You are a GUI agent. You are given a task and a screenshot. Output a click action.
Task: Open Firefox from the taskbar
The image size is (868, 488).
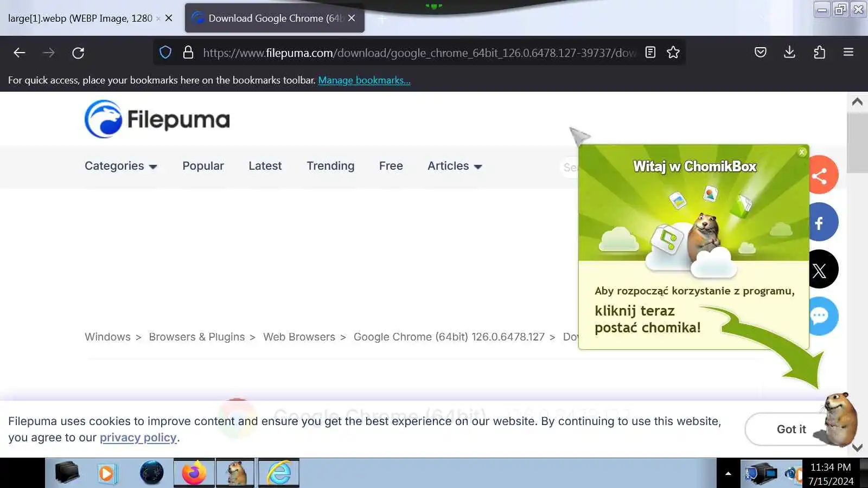(194, 473)
